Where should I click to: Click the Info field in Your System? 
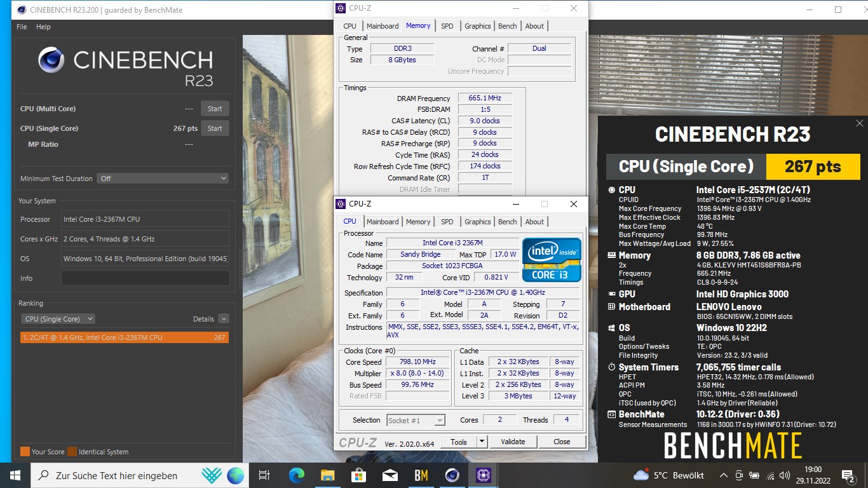coord(145,278)
